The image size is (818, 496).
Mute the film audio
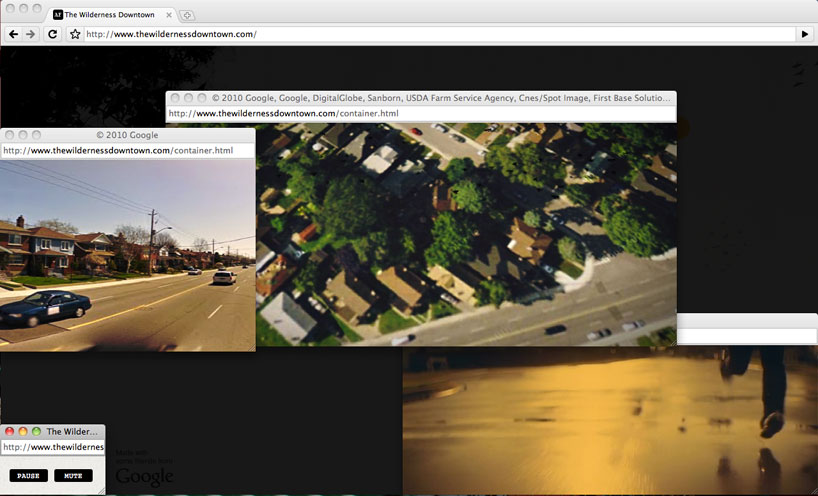point(73,476)
